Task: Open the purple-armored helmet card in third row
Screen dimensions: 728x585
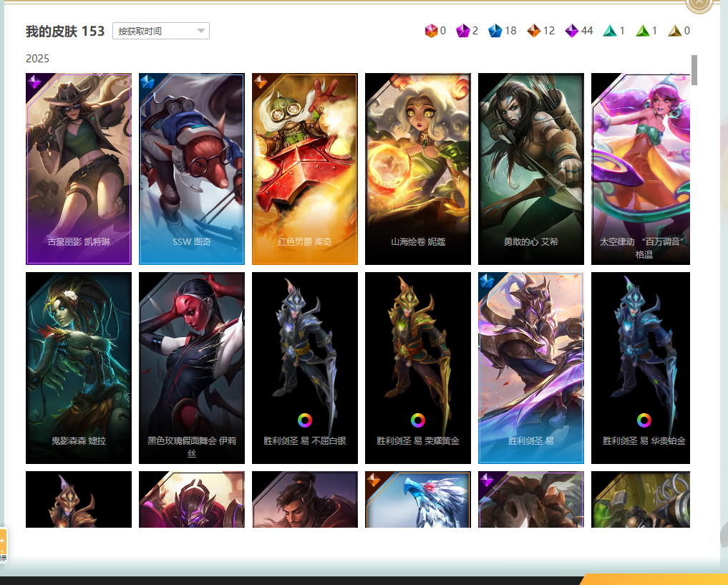Action: click(192, 499)
